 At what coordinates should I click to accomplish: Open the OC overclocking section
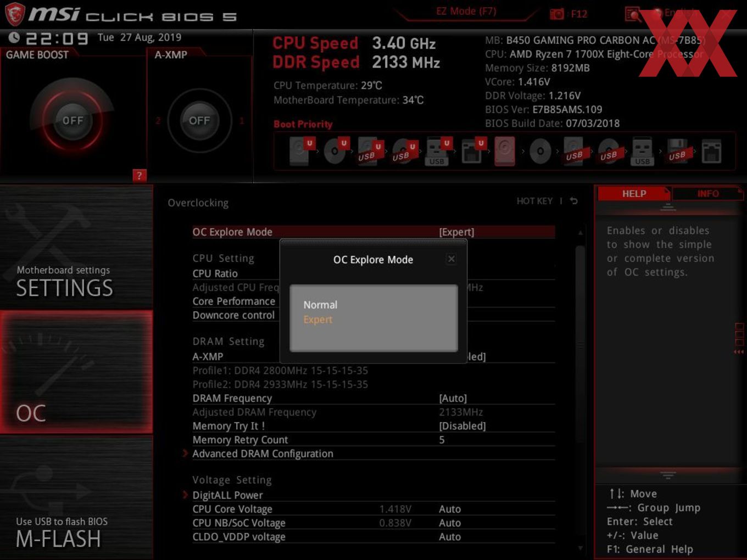76,372
